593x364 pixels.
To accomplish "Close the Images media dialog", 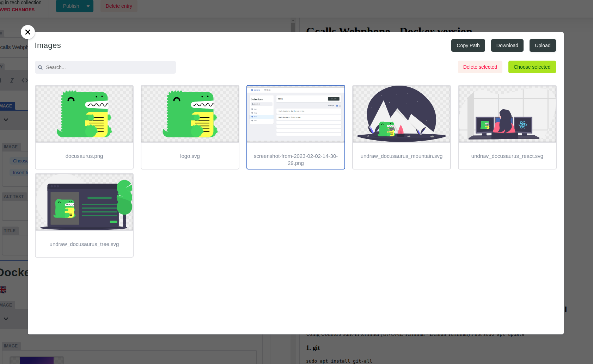I will (x=28, y=32).
